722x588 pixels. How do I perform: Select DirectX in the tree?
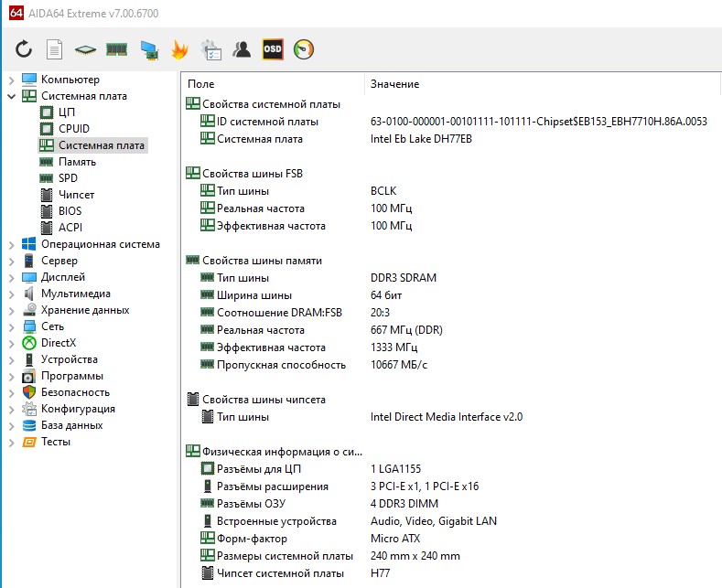click(59, 343)
